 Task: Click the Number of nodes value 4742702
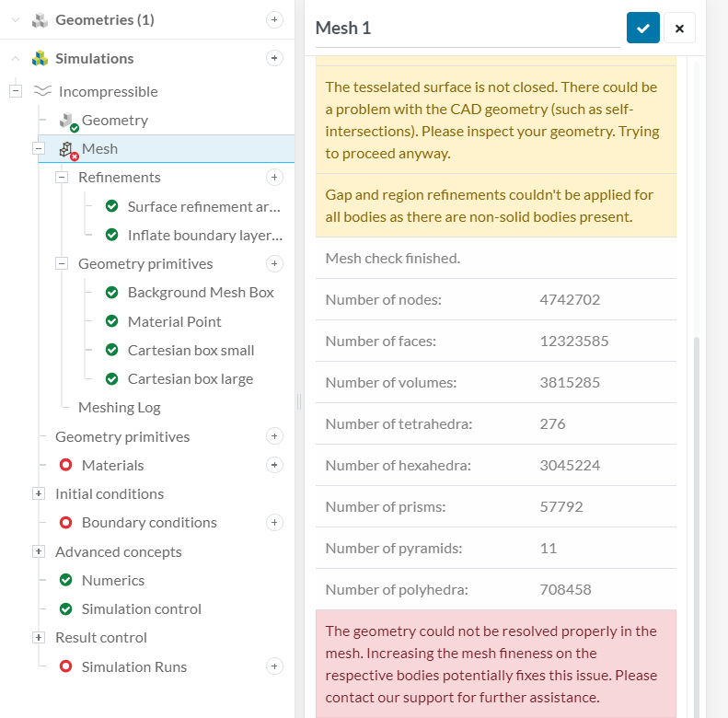click(x=570, y=299)
